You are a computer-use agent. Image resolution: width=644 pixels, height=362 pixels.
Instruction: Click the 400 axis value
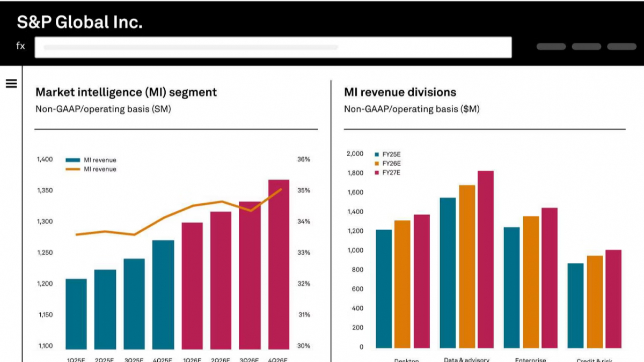358,308
